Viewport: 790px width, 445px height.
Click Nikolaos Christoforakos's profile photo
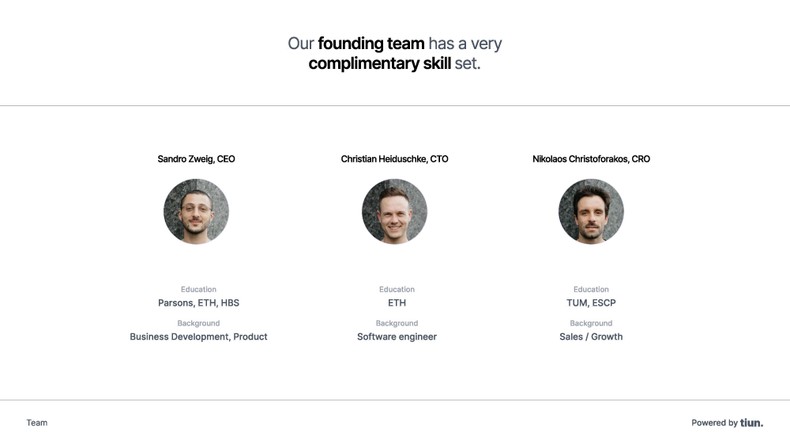(x=591, y=212)
